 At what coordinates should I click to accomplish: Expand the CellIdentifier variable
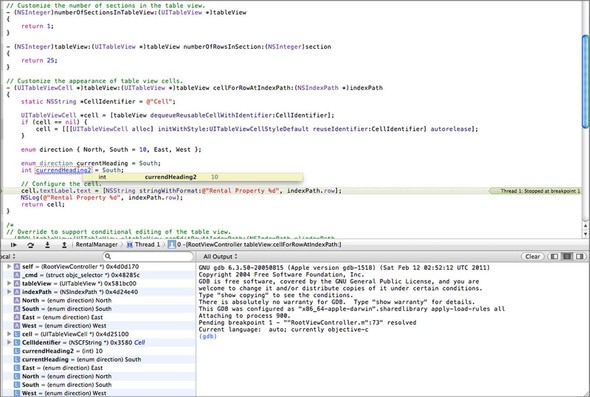(x=9, y=342)
